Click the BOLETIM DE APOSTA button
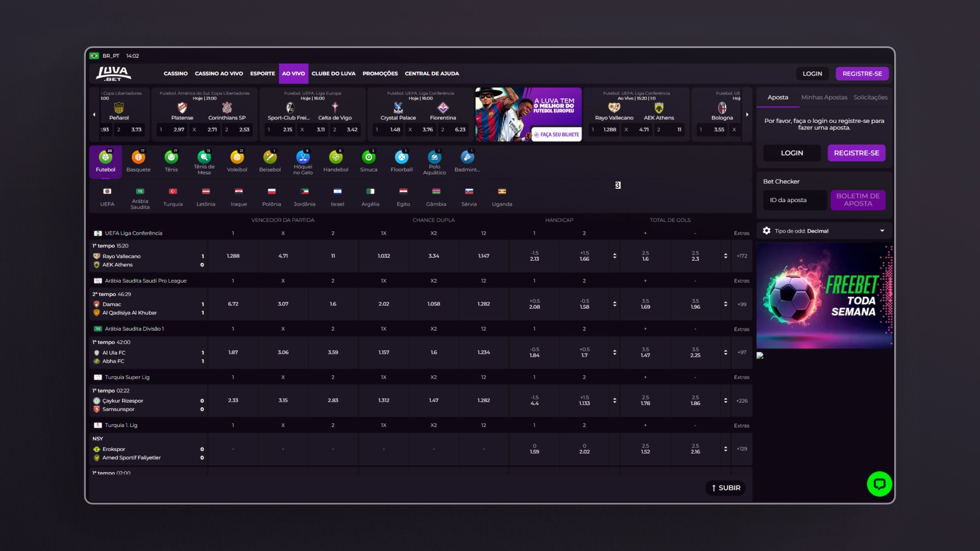This screenshot has width=980, height=551. pyautogui.click(x=857, y=200)
